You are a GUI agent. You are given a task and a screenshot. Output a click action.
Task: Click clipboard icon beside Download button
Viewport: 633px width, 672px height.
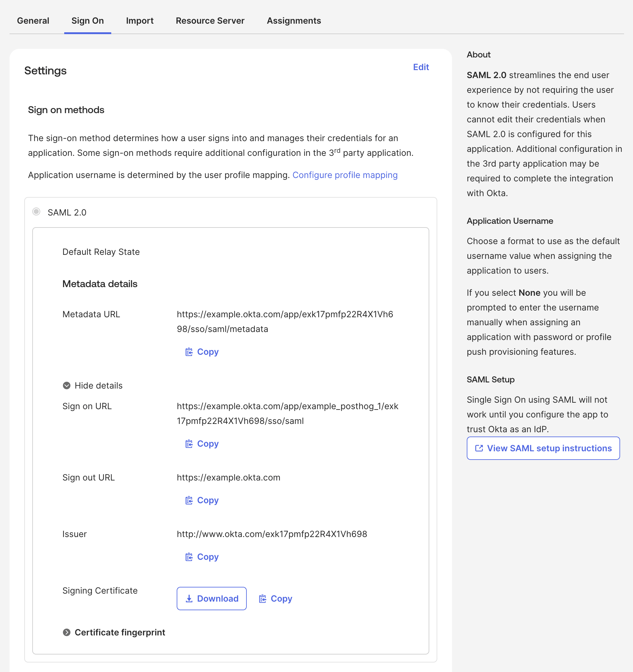[x=263, y=599]
